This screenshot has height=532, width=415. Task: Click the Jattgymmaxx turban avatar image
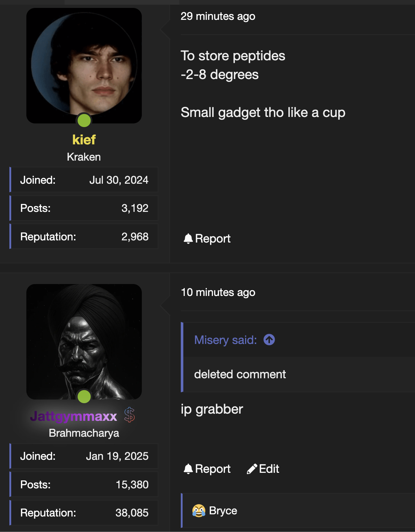pyautogui.click(x=84, y=341)
